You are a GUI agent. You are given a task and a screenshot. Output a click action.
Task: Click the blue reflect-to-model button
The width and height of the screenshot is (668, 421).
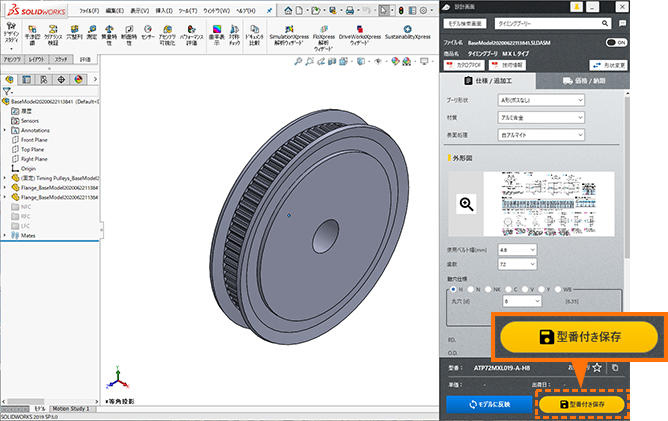[x=488, y=403]
